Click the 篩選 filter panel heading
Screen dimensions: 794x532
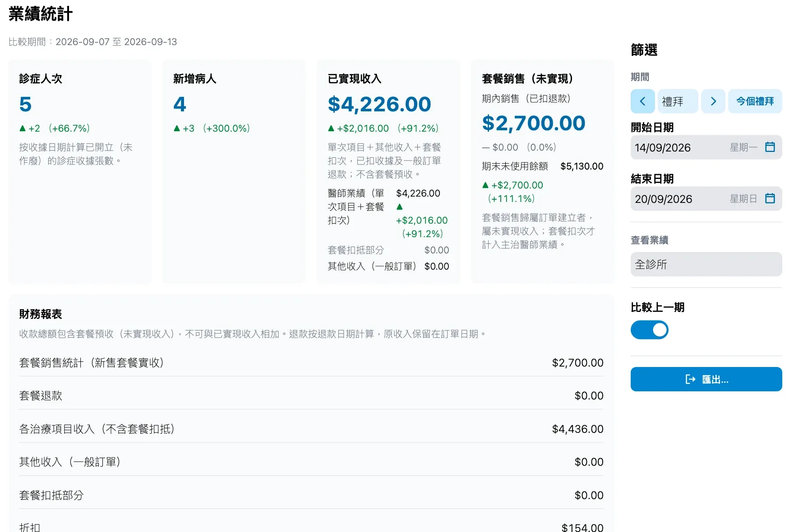[x=644, y=50]
